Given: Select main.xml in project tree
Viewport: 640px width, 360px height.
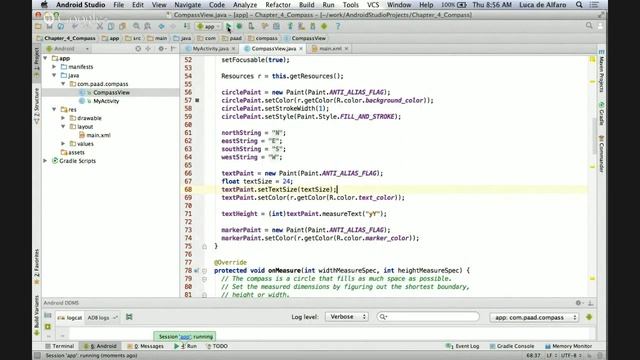Looking at the screenshot, I should point(98,135).
